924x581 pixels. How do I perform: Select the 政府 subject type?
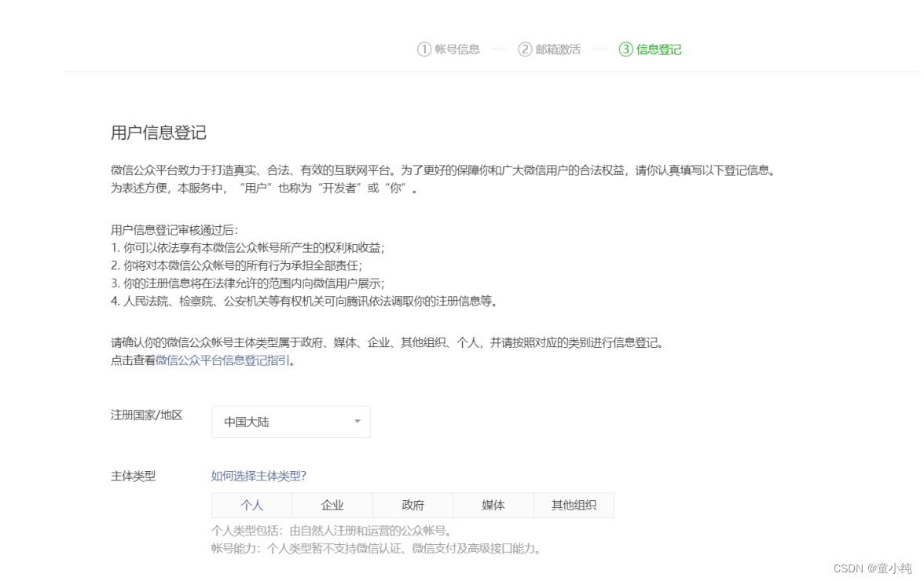point(412,505)
